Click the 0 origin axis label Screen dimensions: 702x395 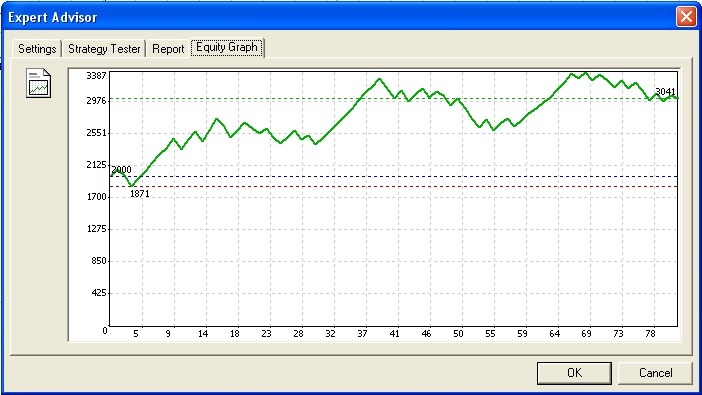tap(105, 331)
